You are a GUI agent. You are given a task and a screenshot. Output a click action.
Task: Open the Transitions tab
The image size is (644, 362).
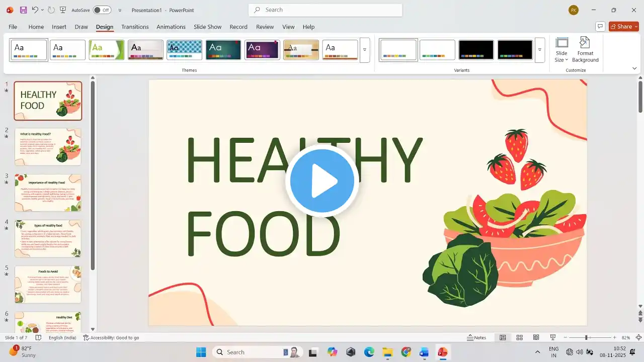[135, 27]
